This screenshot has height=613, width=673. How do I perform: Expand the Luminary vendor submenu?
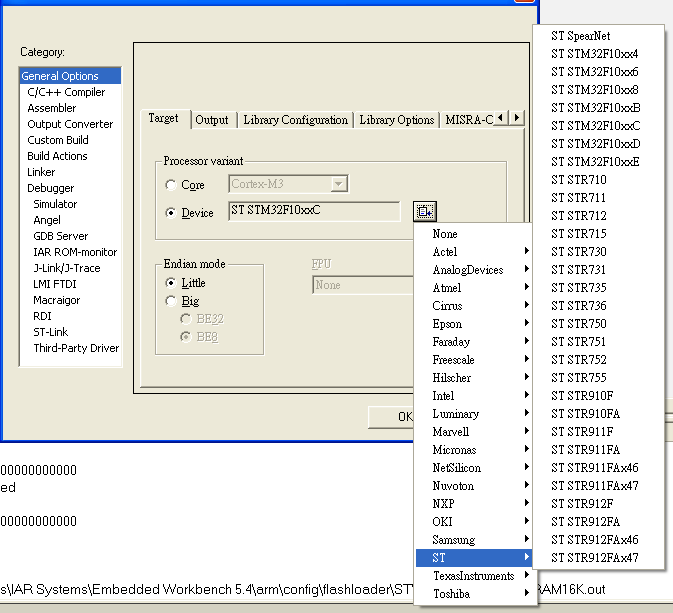474,414
